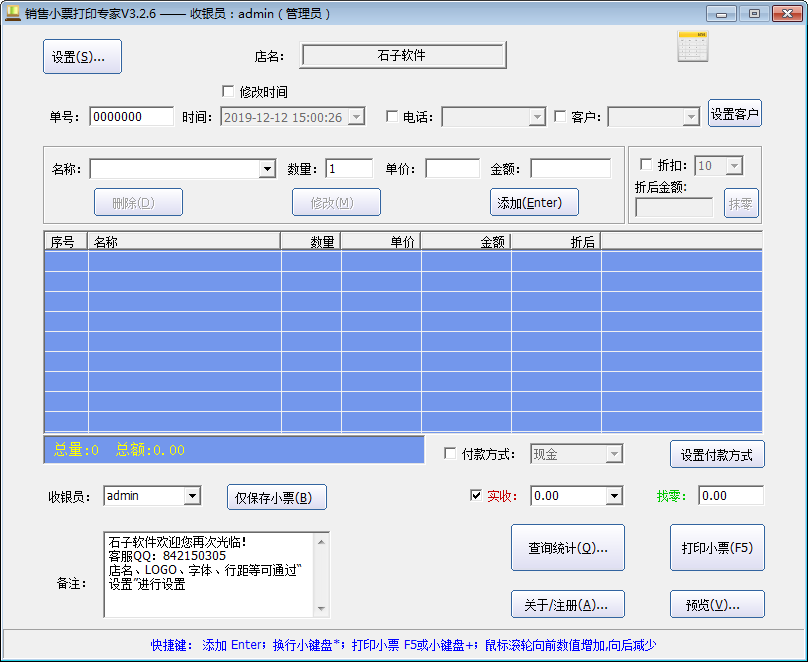Check the 付款方式 checkbox

coord(450,453)
